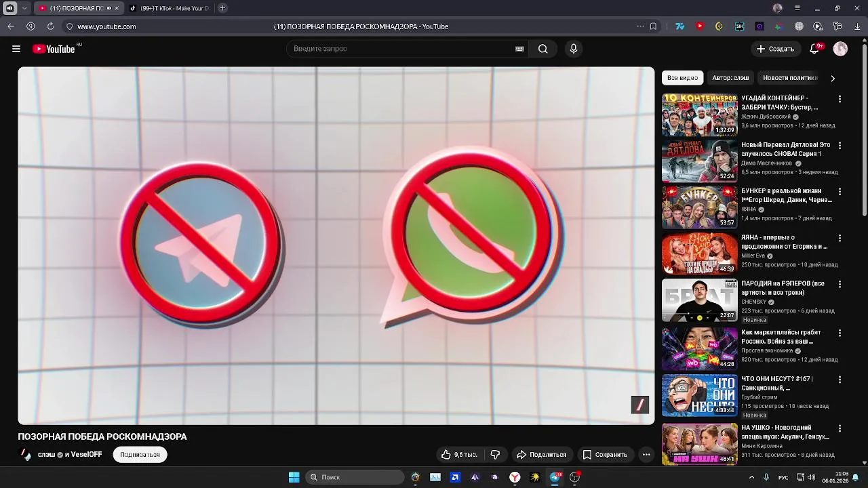Go to YouTube home via logo
Image resolution: width=868 pixels, height=488 pixels.
click(x=54, y=49)
